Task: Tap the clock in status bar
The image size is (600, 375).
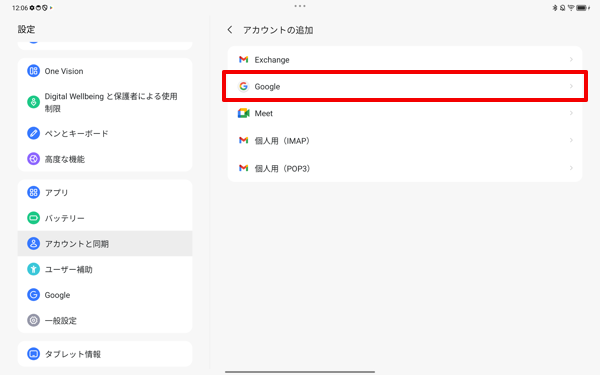Action: click(x=20, y=8)
